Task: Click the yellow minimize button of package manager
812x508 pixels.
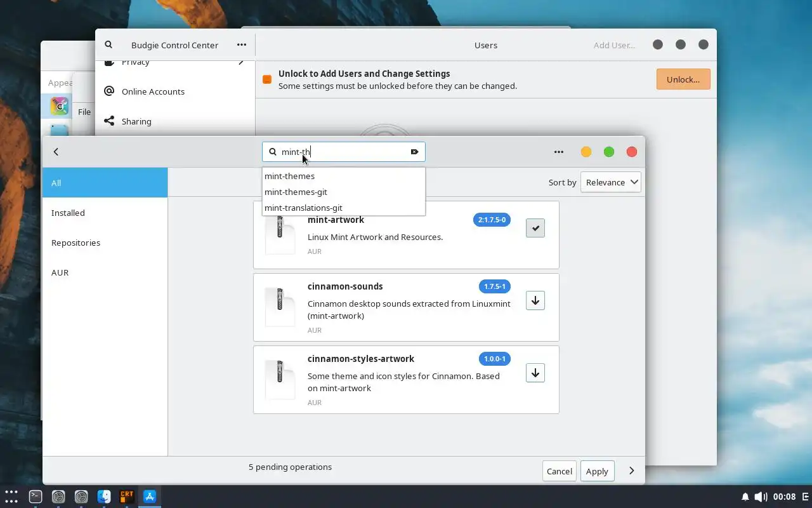Action: 586,152
